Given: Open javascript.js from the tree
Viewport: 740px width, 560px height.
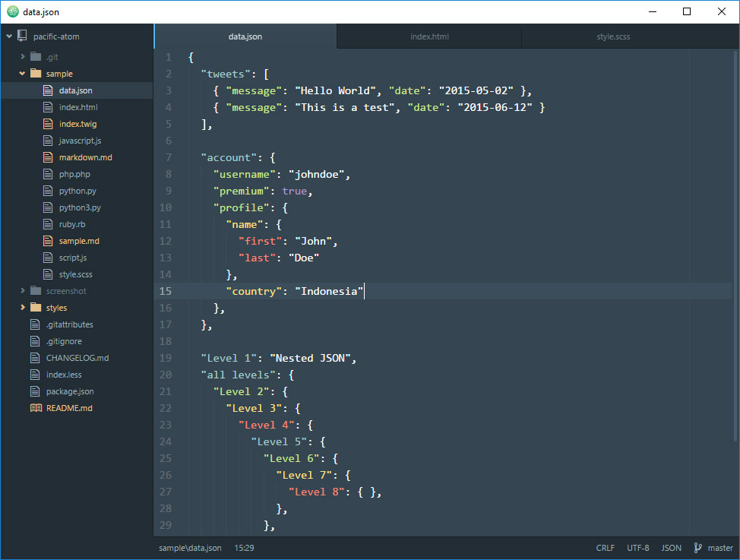Looking at the screenshot, I should [80, 141].
